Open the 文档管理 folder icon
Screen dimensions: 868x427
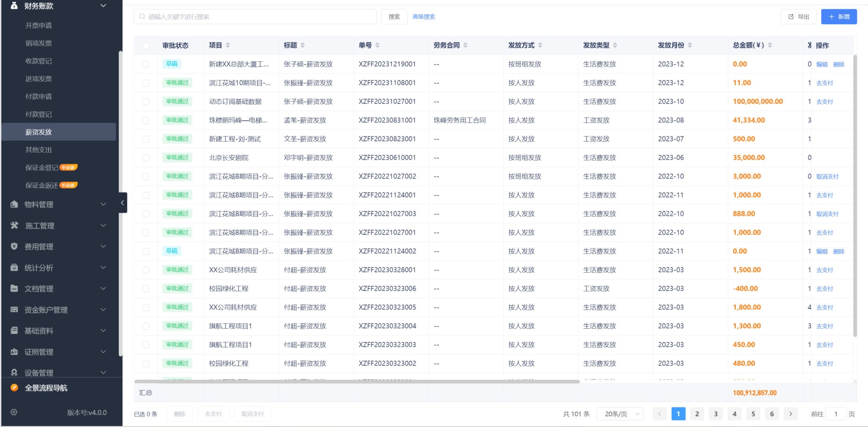[x=14, y=289]
